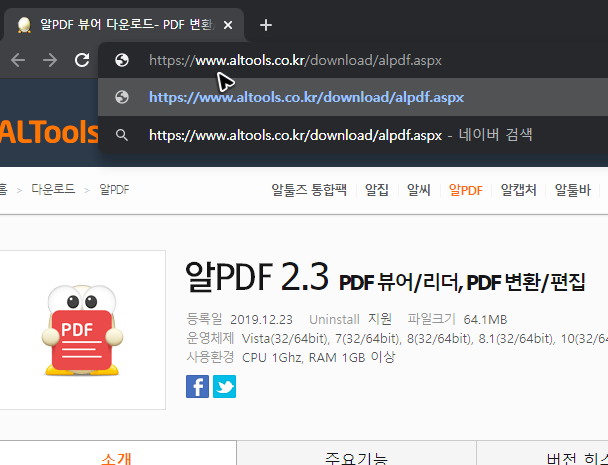The height and width of the screenshot is (465, 608).
Task: Click the browser forward arrow
Action: tap(50, 60)
